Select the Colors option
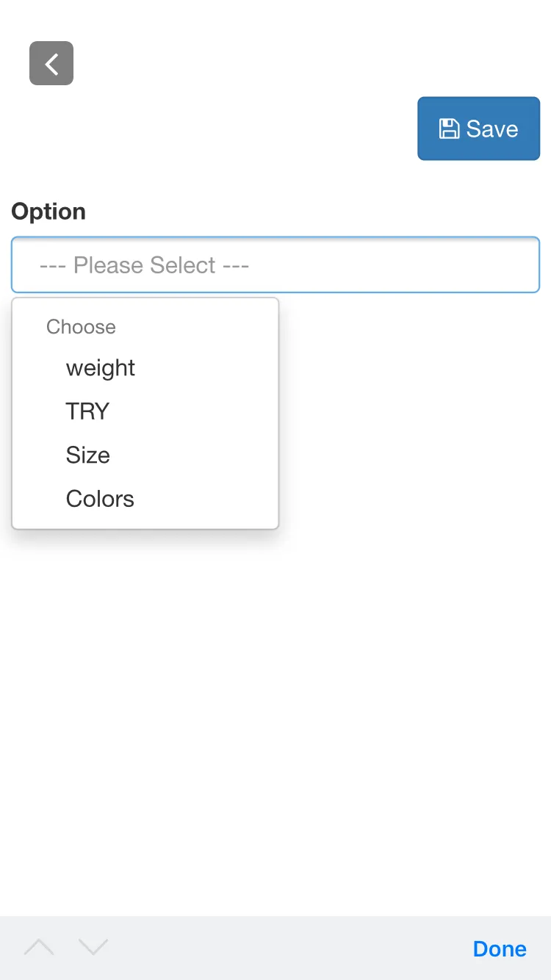 pos(100,499)
